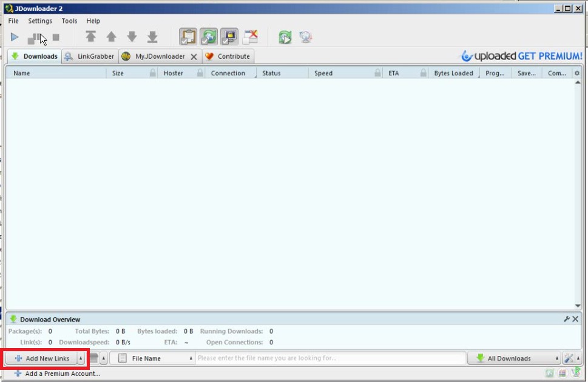
Task: Click middle status bar icon at bottom right
Action: pos(563,373)
